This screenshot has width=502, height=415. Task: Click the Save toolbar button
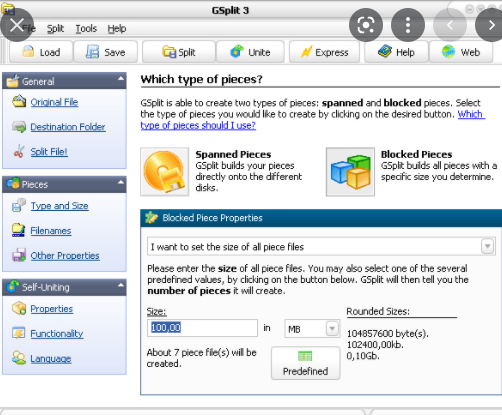coord(105,52)
